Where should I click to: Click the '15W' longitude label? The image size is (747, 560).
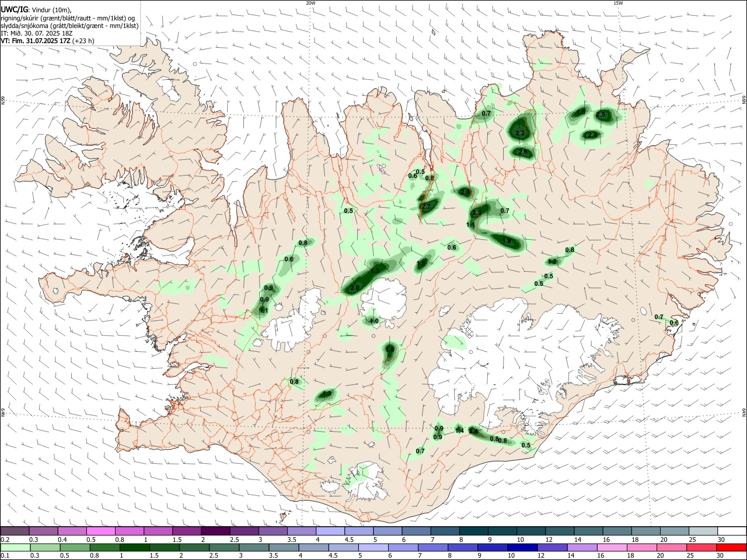(x=618, y=3)
